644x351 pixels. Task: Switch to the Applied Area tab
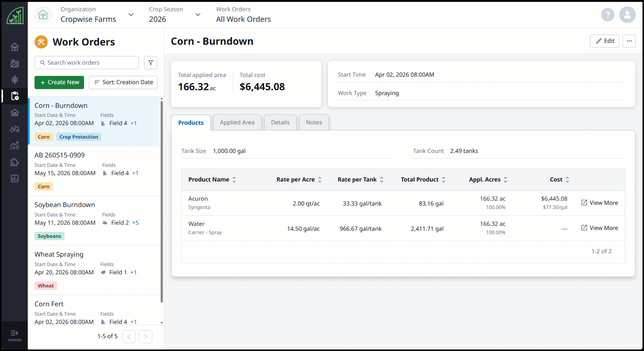pos(237,123)
